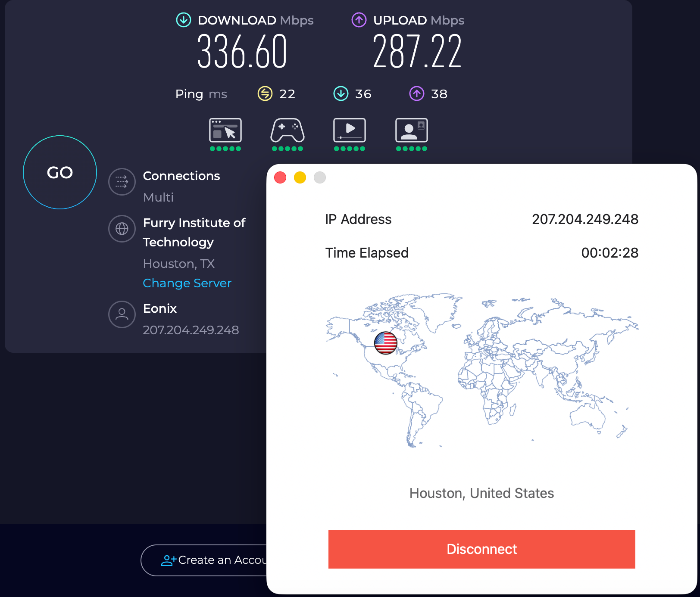The width and height of the screenshot is (700, 597).
Task: Click the Connections multi-arrow icon
Action: [x=122, y=182]
